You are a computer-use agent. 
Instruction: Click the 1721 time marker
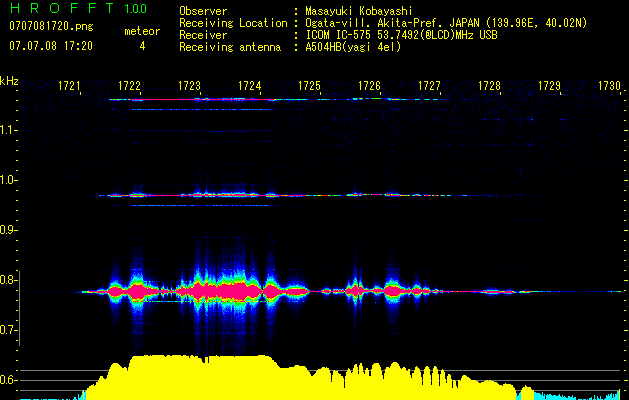point(69,86)
